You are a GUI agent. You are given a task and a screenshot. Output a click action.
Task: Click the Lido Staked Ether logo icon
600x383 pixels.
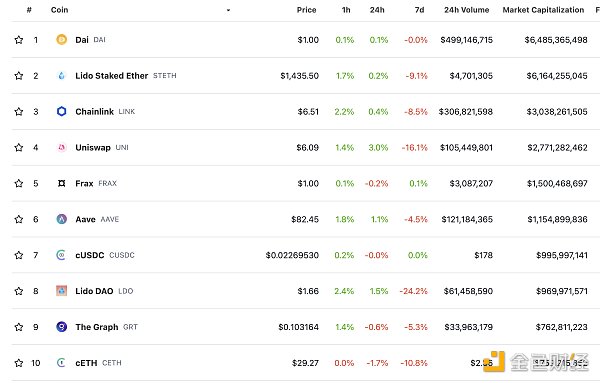pyautogui.click(x=61, y=75)
